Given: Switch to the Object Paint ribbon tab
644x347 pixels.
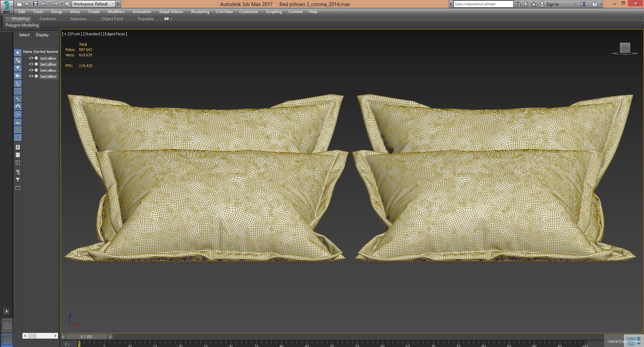Looking at the screenshot, I should click(112, 19).
